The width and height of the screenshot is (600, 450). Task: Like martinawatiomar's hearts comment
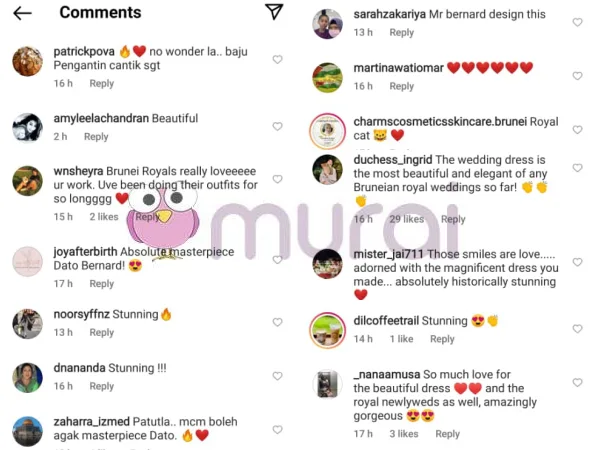coord(577,76)
